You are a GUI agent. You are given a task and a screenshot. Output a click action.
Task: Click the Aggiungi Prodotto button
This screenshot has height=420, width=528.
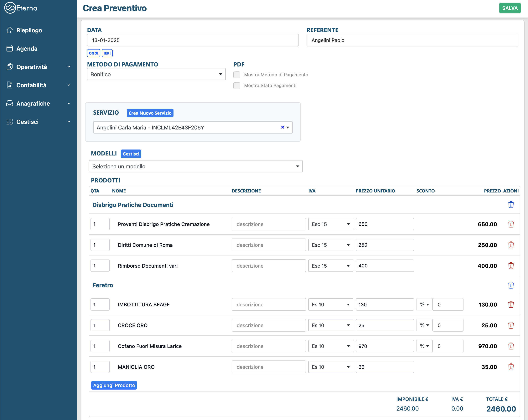tap(114, 385)
